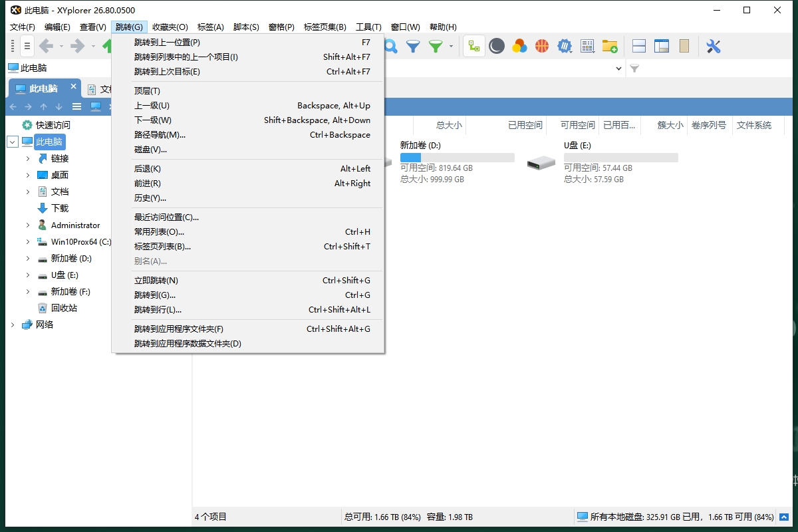Expand the Win10Prox64 (C:) tree node
The height and width of the screenshot is (532, 798).
pyautogui.click(x=28, y=241)
